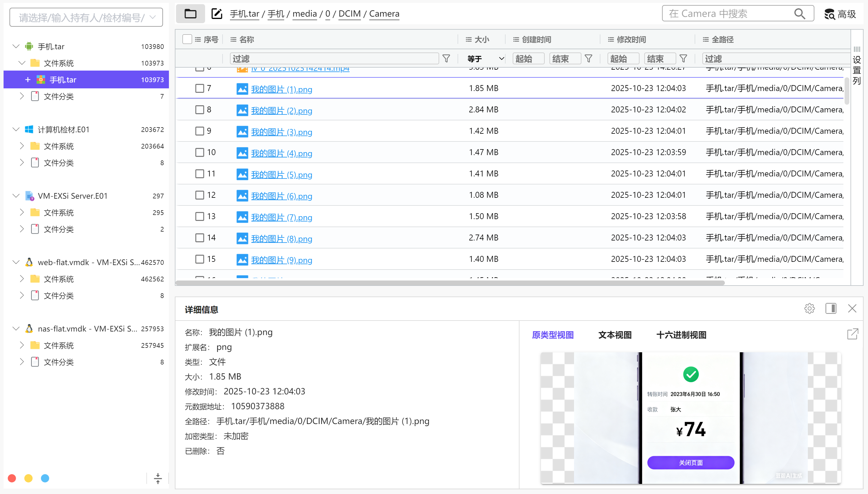Toggle the select-all header checkbox
This screenshot has width=868, height=494.
[x=187, y=39]
